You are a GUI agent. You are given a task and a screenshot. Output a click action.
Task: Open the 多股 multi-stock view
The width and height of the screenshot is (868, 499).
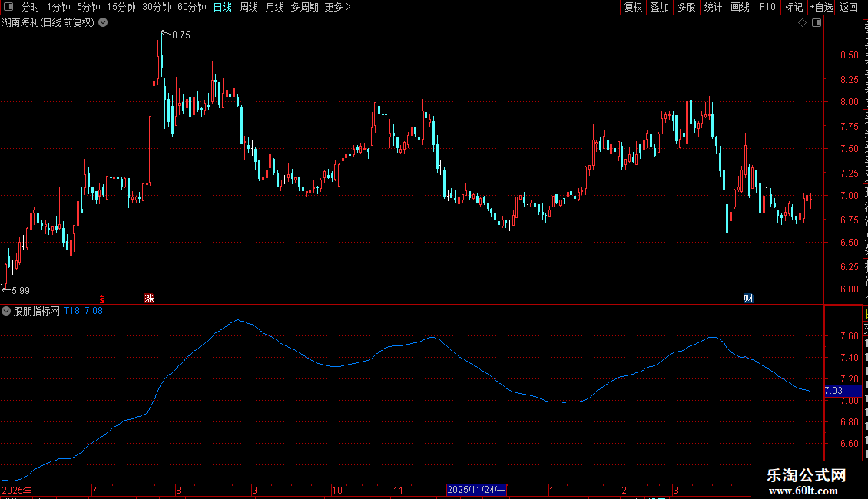pos(686,7)
